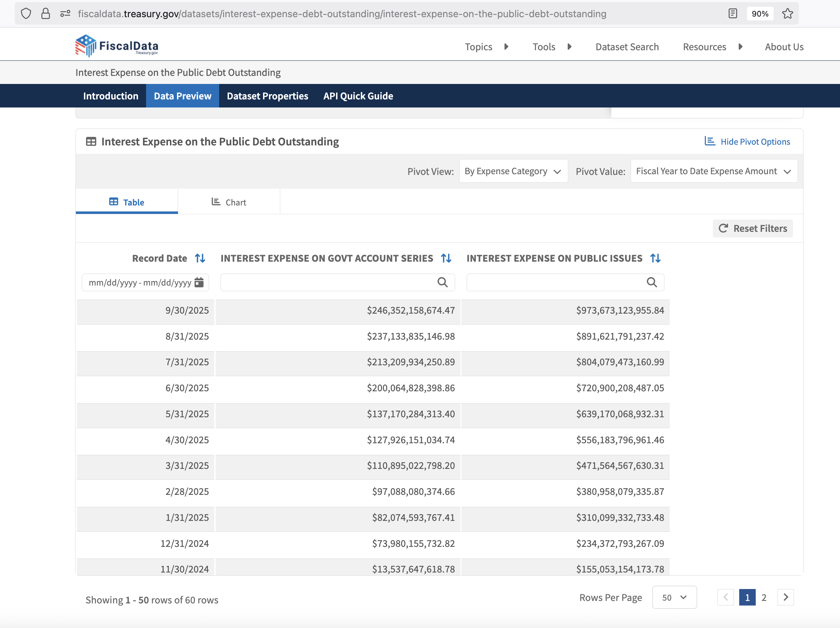
Task: Sort table by Record Date arrows
Action: click(x=200, y=259)
